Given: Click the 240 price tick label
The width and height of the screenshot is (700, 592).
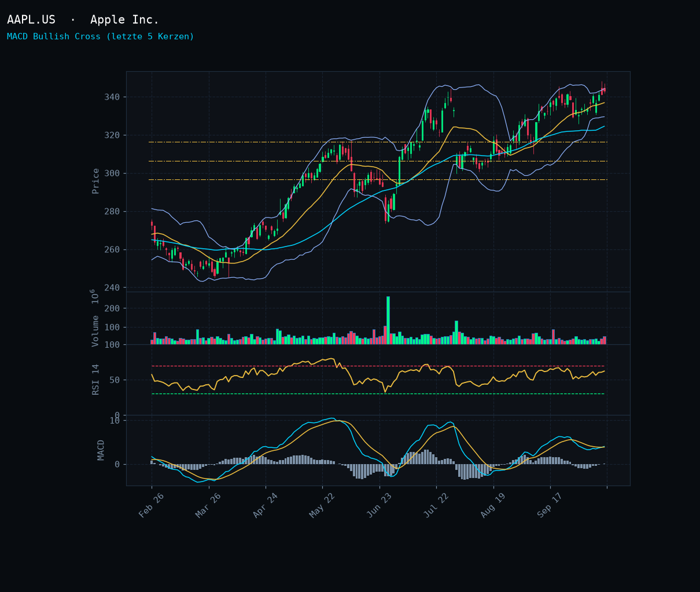Looking at the screenshot, I should click(x=112, y=288).
